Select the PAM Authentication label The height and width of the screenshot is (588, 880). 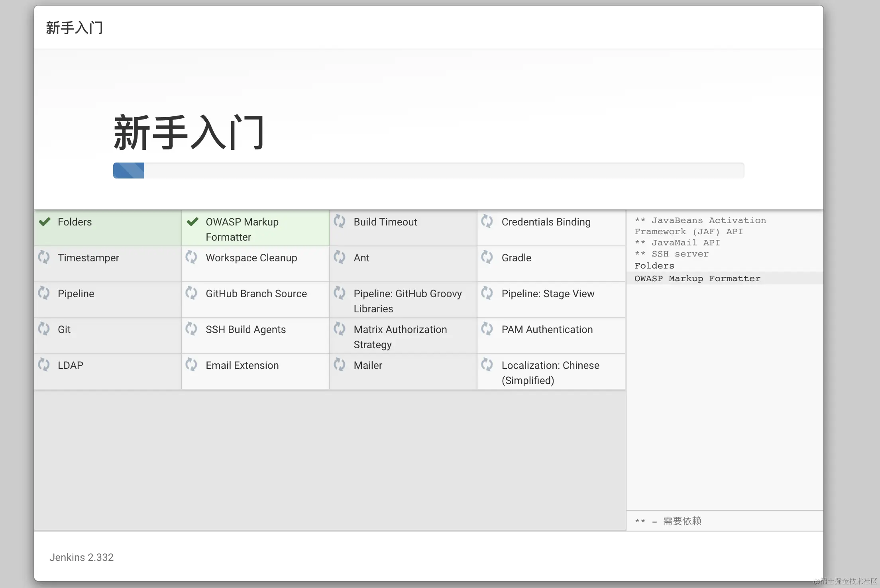pyautogui.click(x=547, y=329)
